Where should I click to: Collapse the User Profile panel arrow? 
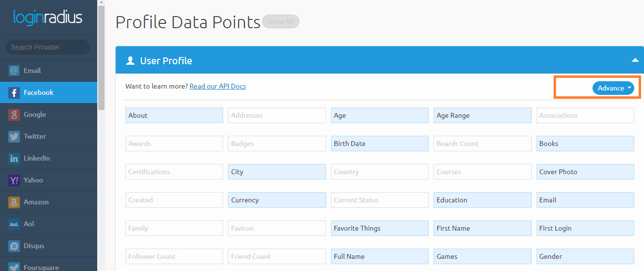click(x=635, y=60)
